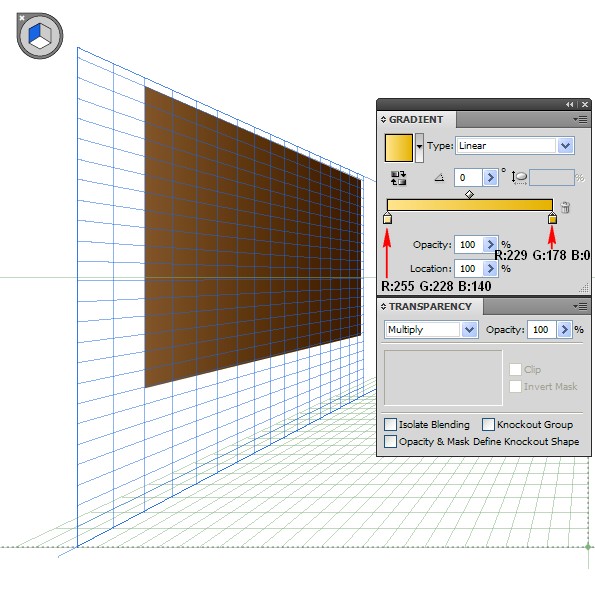Expand gradient swatch preset dropdown arrow

(x=419, y=148)
